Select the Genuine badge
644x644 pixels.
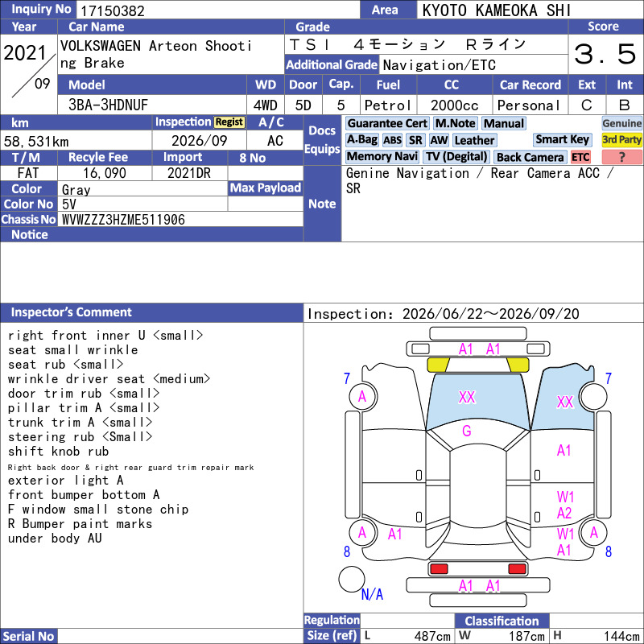click(x=621, y=123)
